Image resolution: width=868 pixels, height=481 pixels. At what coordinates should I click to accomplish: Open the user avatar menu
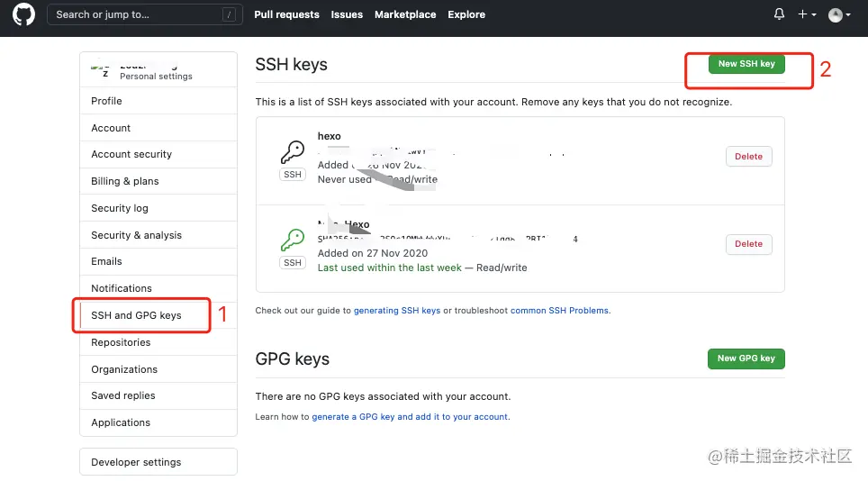pyautogui.click(x=839, y=15)
